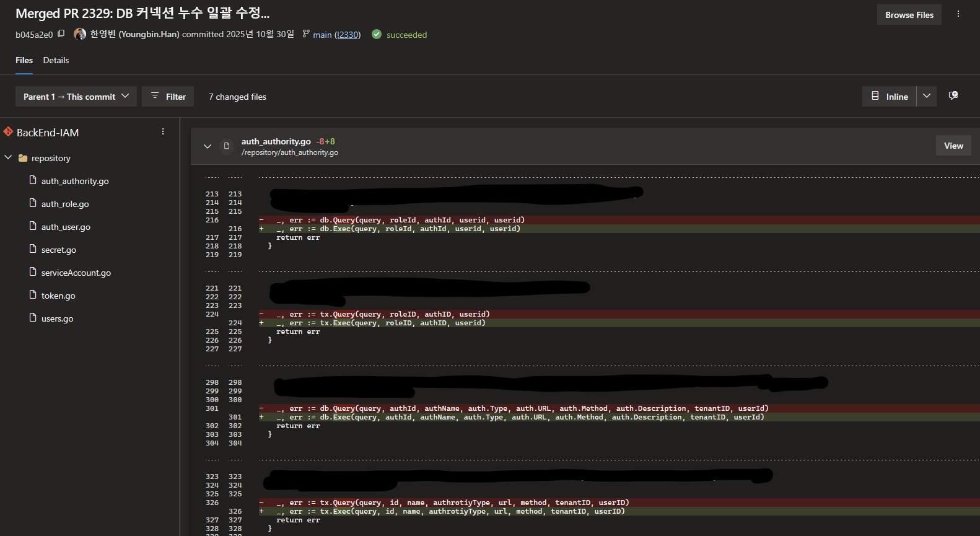
Task: Select serviceAccount.go in the file tree
Action: 76,273
